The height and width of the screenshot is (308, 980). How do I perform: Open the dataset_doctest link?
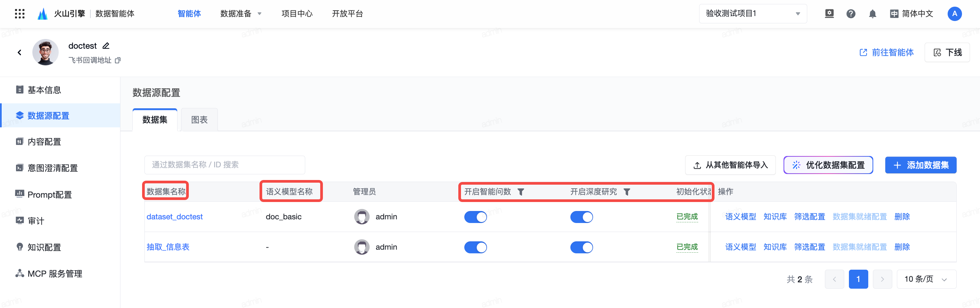tap(175, 217)
